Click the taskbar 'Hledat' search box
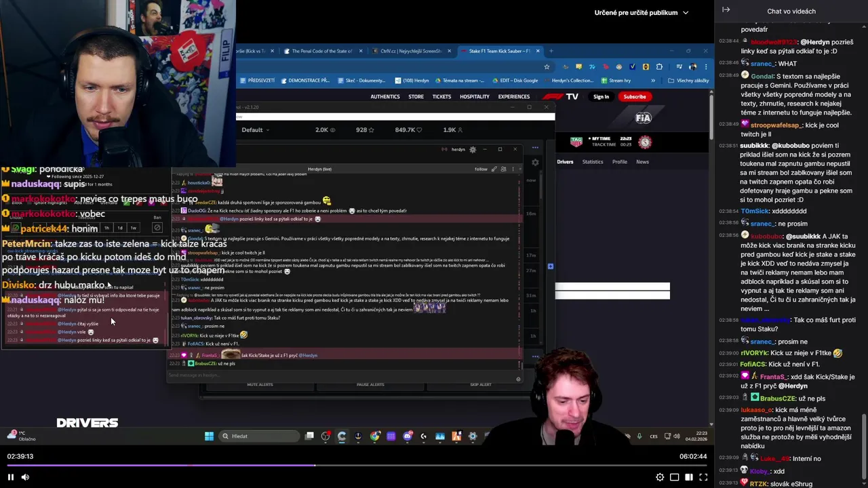This screenshot has width=868, height=488. pyautogui.click(x=259, y=436)
